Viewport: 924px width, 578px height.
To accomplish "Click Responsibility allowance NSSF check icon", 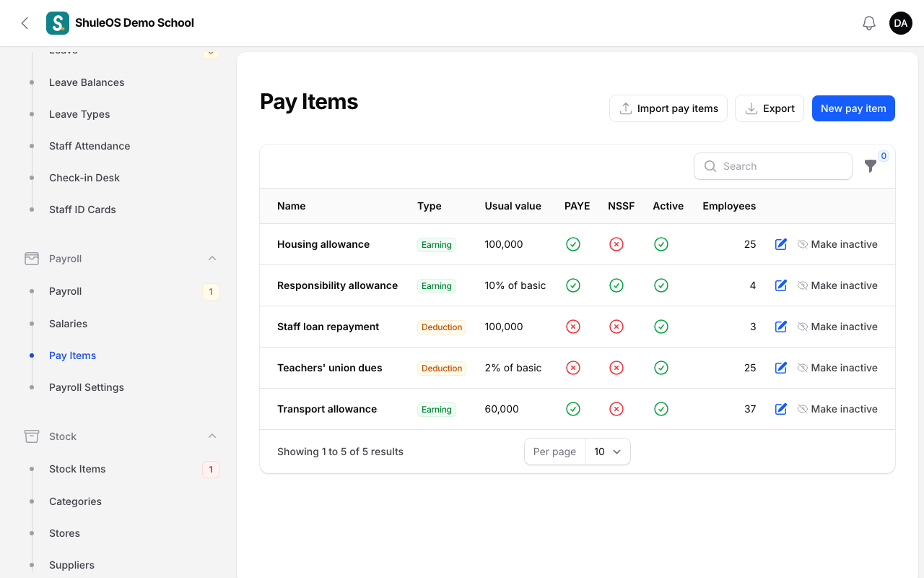I will pyautogui.click(x=616, y=285).
